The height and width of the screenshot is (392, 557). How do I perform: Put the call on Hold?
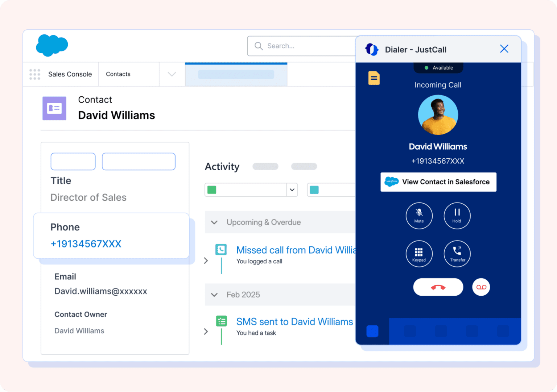tap(457, 216)
